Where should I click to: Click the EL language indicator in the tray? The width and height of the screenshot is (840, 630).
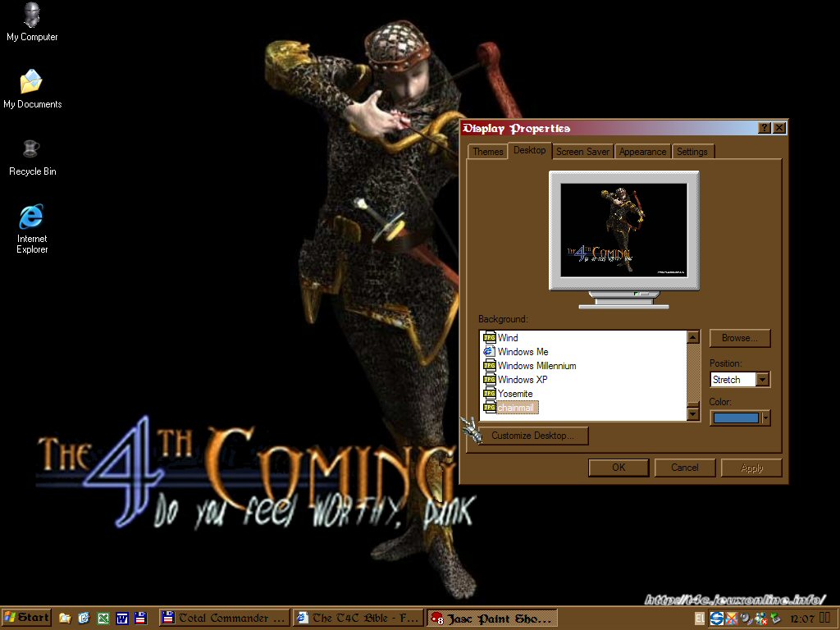click(x=699, y=619)
